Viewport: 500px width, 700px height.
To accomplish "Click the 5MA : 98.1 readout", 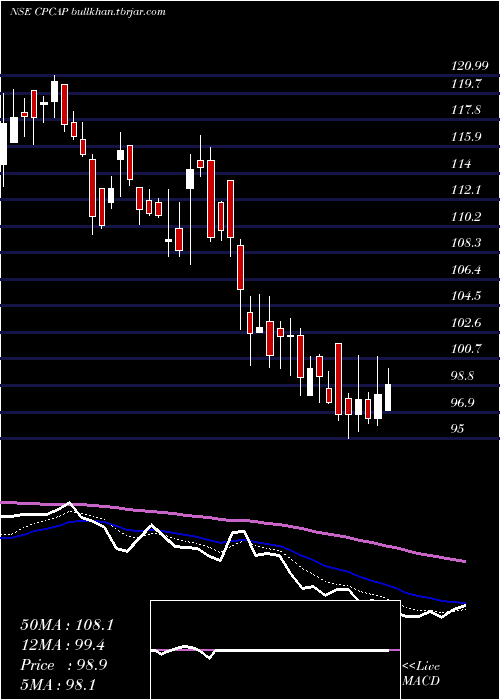I will point(58,685).
